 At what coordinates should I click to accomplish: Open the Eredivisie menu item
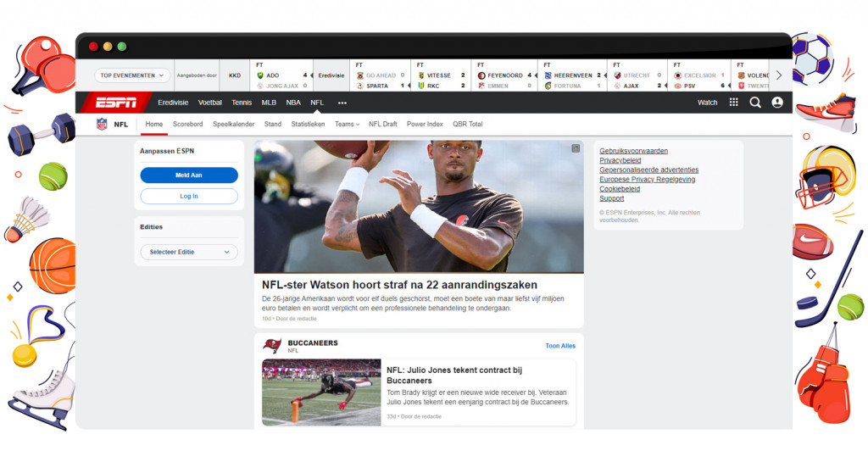(173, 103)
